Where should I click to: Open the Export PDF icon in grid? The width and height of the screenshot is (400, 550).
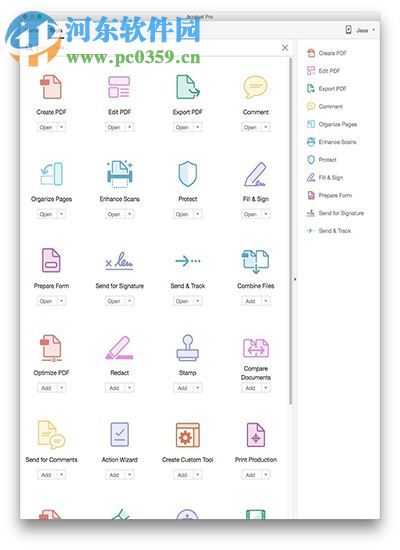pyautogui.click(x=188, y=87)
